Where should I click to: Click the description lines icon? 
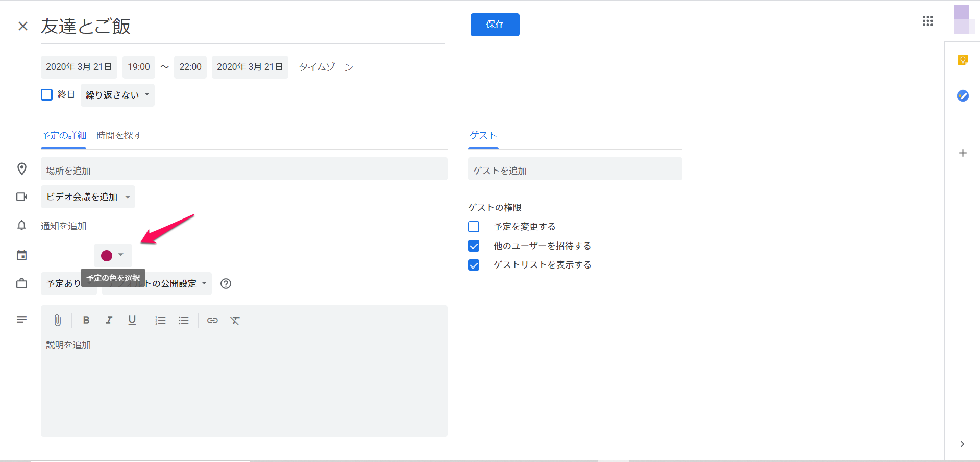tap(21, 319)
